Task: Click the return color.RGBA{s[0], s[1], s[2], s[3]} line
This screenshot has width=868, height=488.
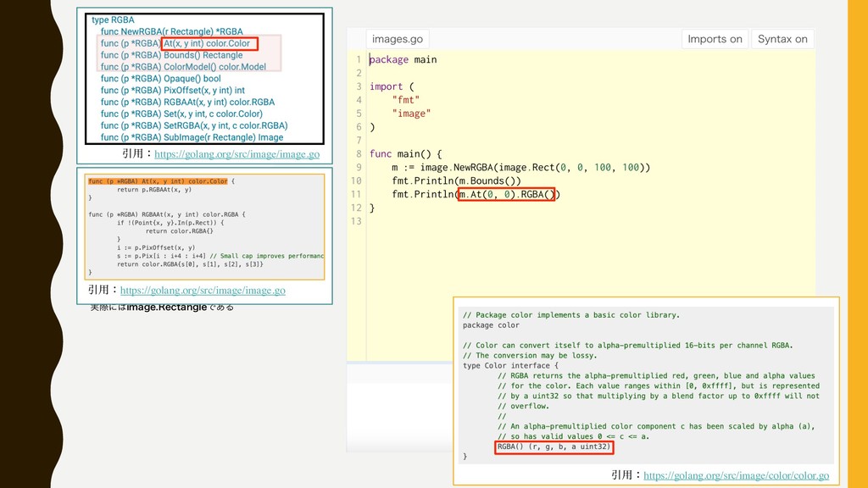Action: (x=190, y=264)
